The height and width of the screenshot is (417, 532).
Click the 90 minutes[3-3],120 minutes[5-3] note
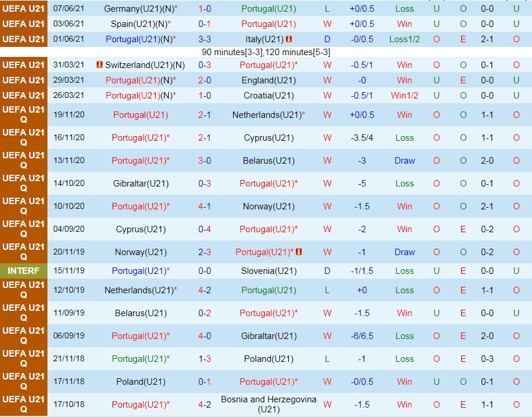click(x=265, y=52)
